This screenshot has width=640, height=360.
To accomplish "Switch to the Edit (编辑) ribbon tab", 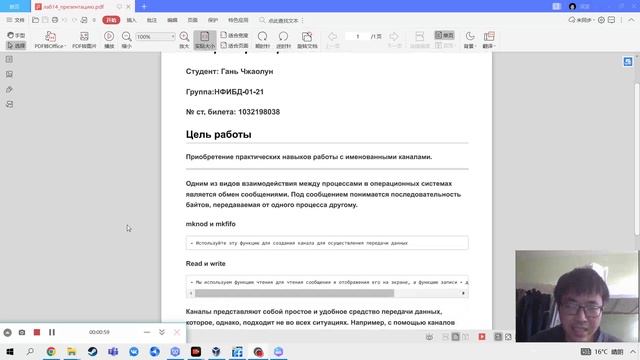I will (x=172, y=20).
